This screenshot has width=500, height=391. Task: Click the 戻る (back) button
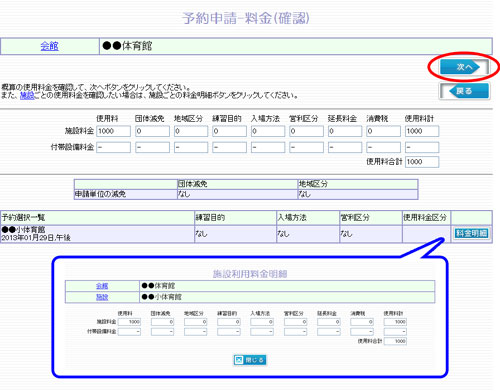click(464, 91)
